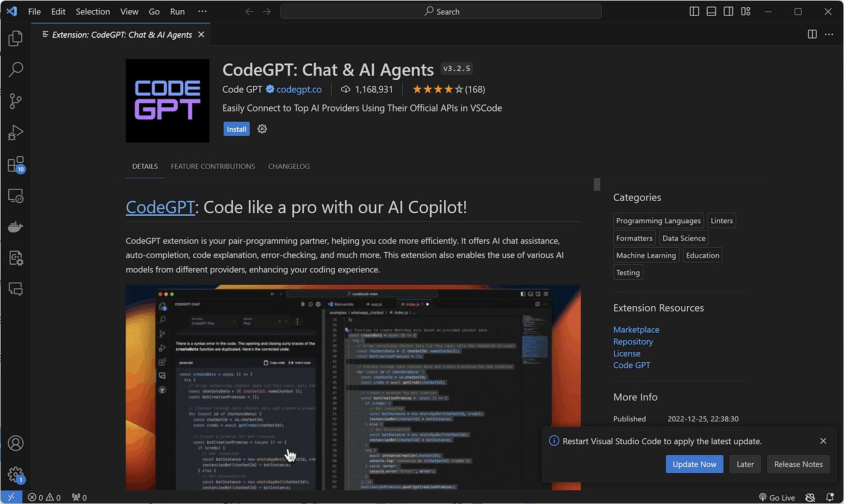844x504 pixels.
Task: Open the Accounts icon in the activity bar
Action: (x=15, y=443)
